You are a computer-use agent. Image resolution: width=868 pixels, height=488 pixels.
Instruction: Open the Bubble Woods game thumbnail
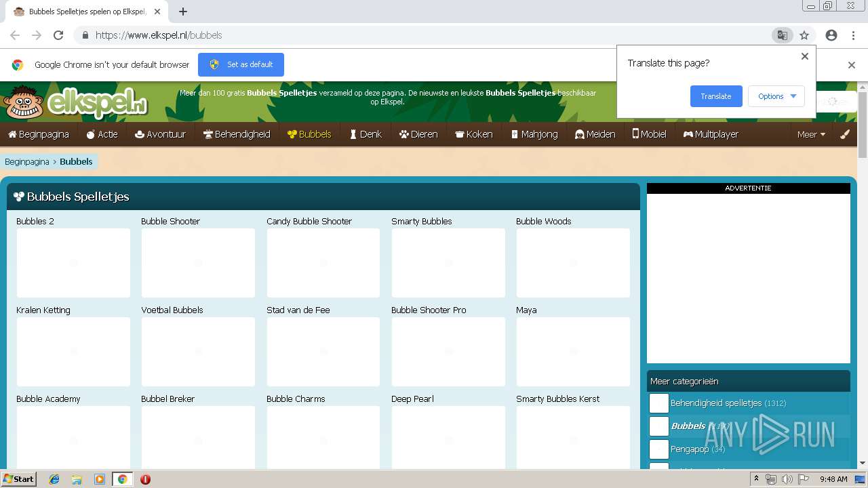[573, 263]
